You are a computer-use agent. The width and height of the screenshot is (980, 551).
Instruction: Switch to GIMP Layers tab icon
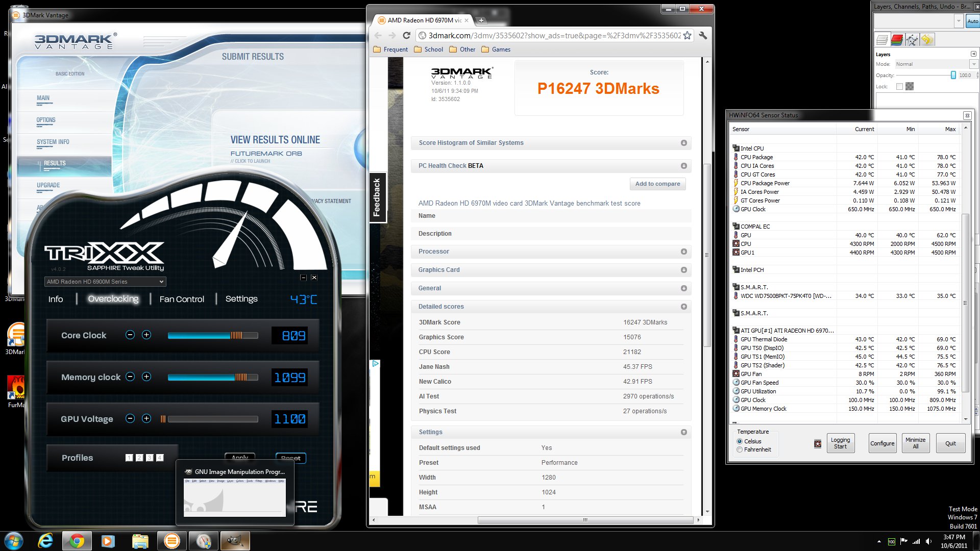pyautogui.click(x=882, y=40)
